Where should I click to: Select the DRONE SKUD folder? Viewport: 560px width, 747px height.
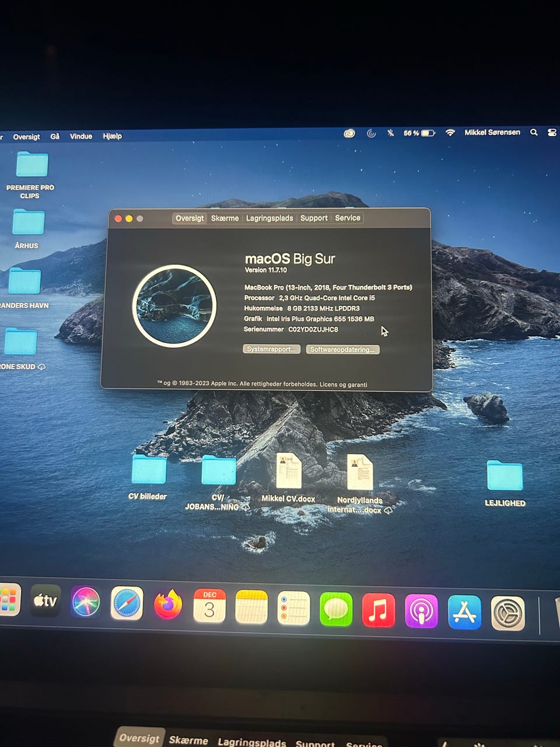coord(20,341)
